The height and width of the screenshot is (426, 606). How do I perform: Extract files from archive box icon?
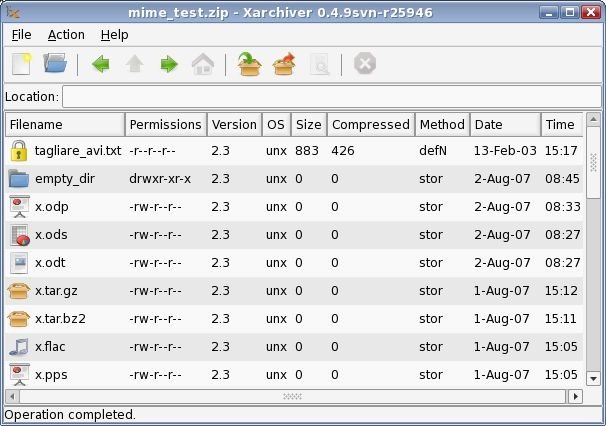point(284,64)
